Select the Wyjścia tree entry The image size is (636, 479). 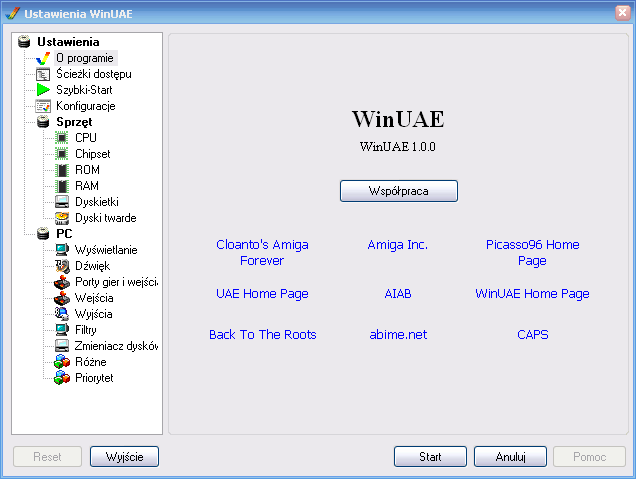coord(93,314)
